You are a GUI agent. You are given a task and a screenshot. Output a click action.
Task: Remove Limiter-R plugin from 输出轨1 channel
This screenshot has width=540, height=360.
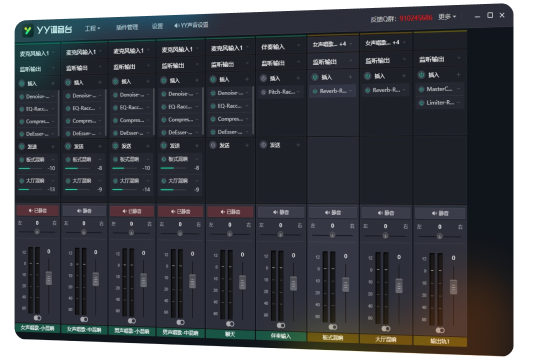(458, 102)
